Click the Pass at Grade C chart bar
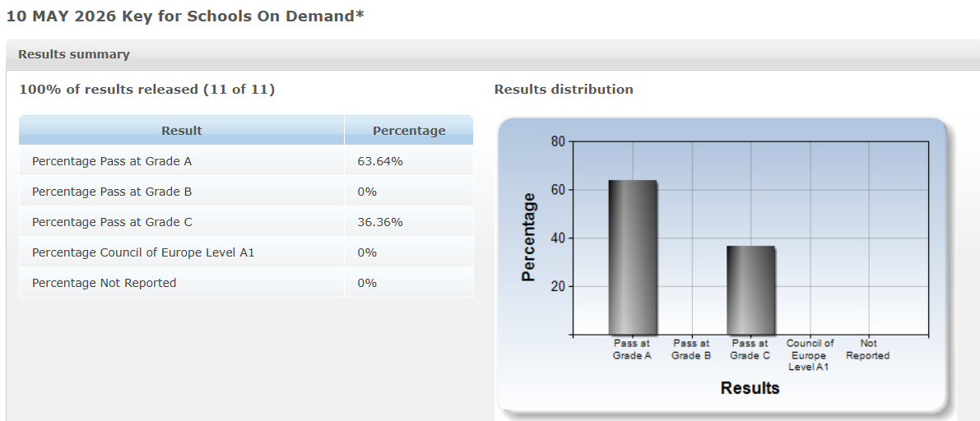The height and width of the screenshot is (421, 980). click(x=750, y=290)
